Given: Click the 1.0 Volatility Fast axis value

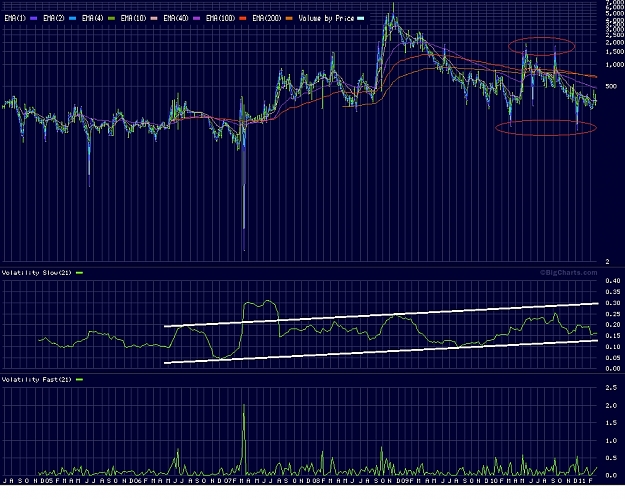Looking at the screenshot, I should pyautogui.click(x=611, y=441).
